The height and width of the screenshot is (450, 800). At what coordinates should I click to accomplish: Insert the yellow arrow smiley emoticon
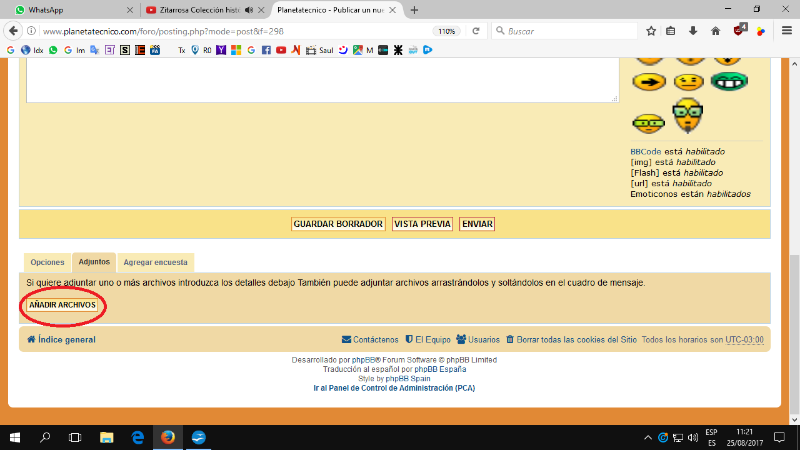pos(649,82)
